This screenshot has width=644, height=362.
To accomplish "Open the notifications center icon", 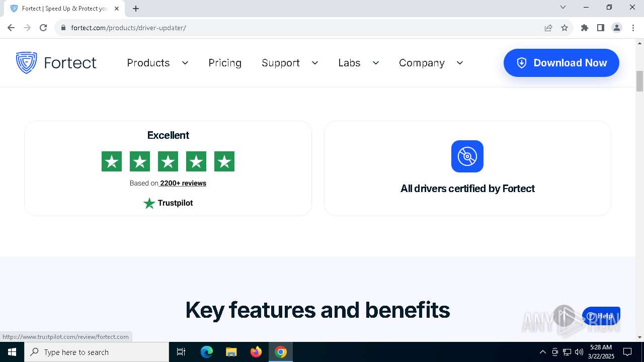I will point(627,352).
